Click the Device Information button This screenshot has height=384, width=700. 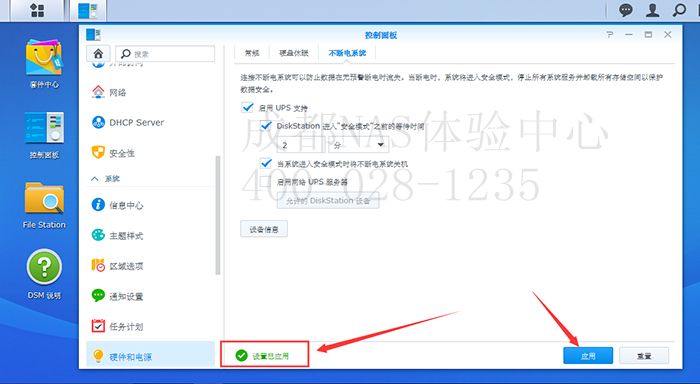(x=264, y=230)
